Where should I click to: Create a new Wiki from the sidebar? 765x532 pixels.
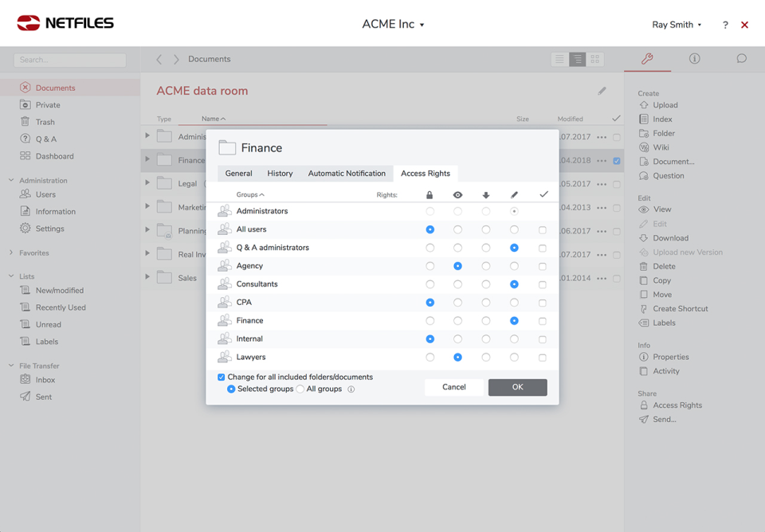pos(661,147)
